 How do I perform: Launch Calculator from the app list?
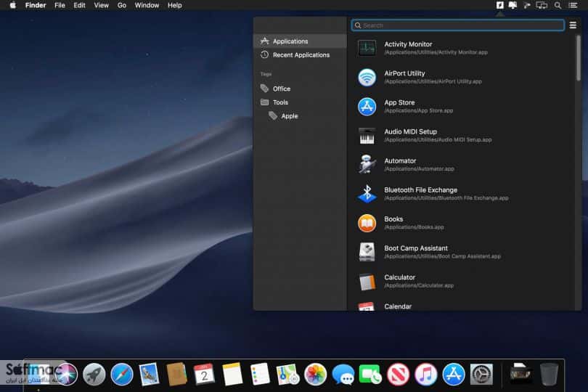pyautogui.click(x=461, y=282)
